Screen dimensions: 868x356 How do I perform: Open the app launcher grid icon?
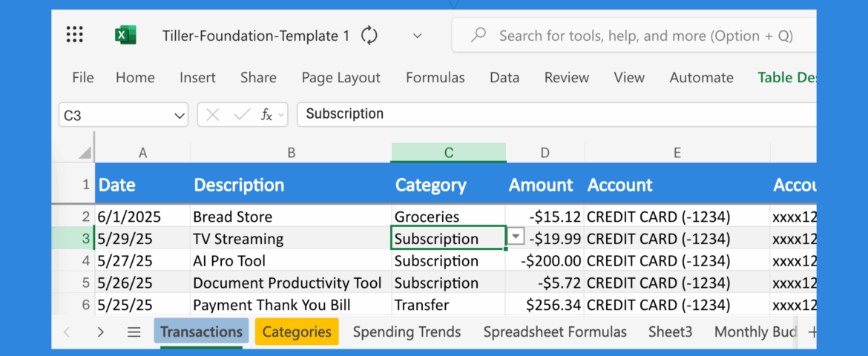(x=75, y=34)
